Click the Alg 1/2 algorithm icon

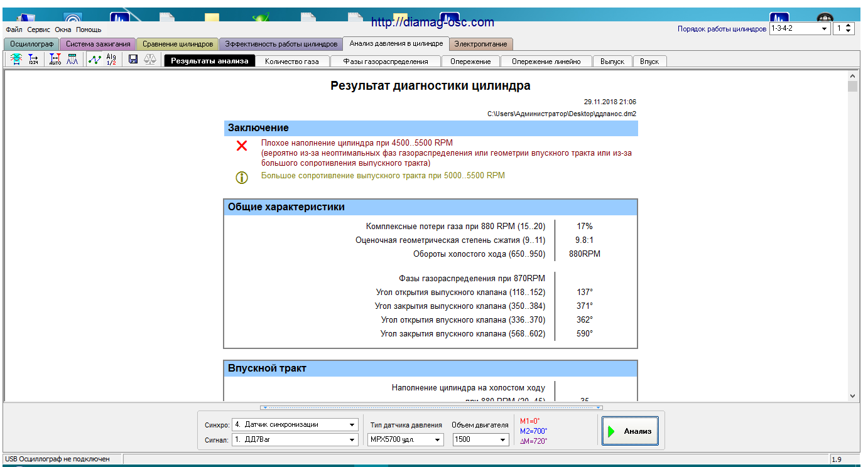point(111,60)
